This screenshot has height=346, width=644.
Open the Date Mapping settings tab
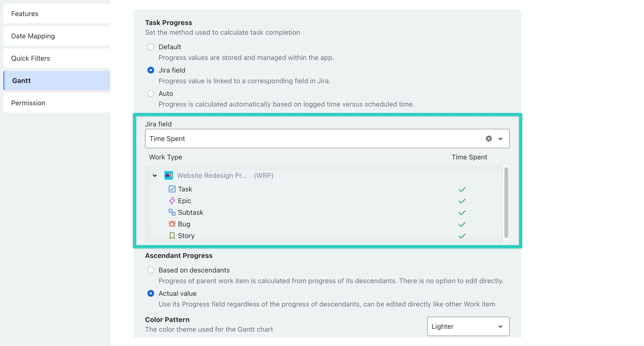pos(57,36)
